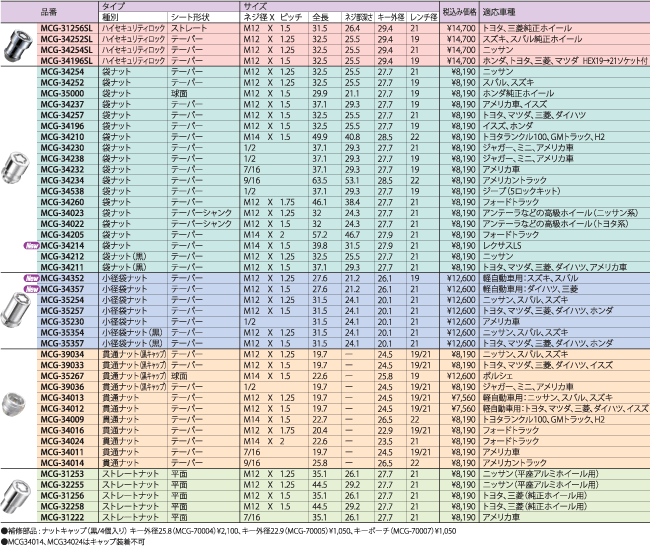Select the レクサスLS vehicle cell
Viewport: 650px width, 546px height.
click(x=502, y=245)
